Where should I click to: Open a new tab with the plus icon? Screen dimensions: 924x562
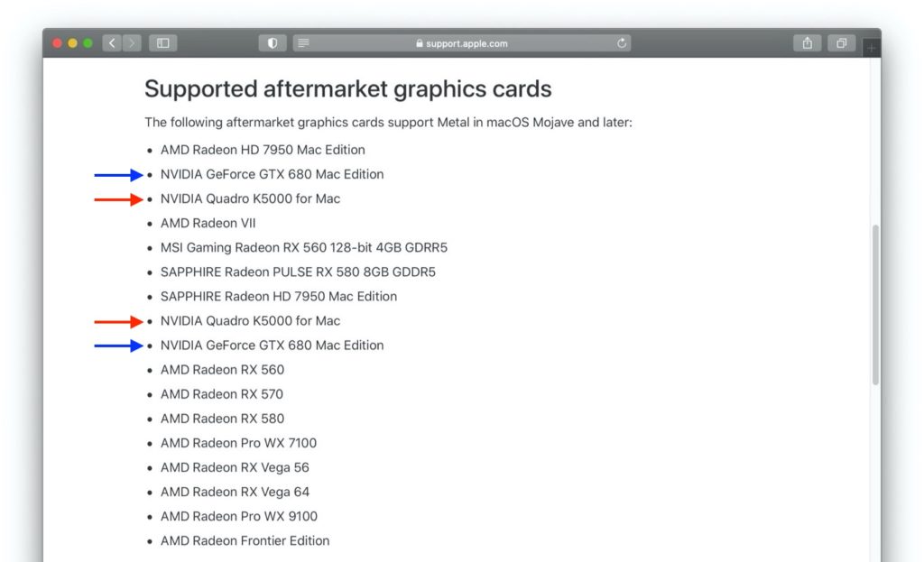(x=869, y=47)
